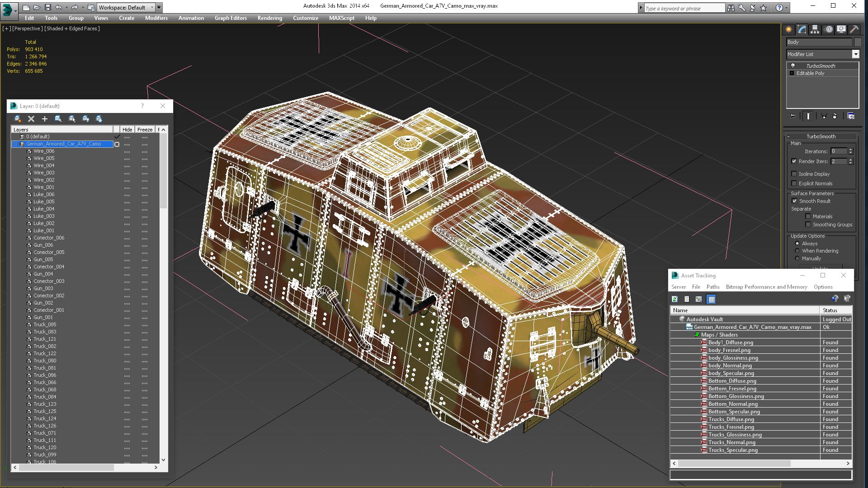Toggle Show End Result icon

(x=808, y=116)
